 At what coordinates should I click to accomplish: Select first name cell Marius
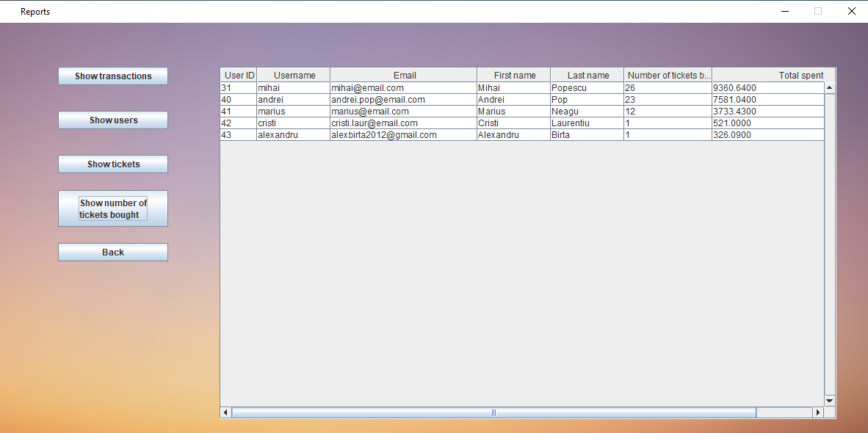tap(514, 111)
